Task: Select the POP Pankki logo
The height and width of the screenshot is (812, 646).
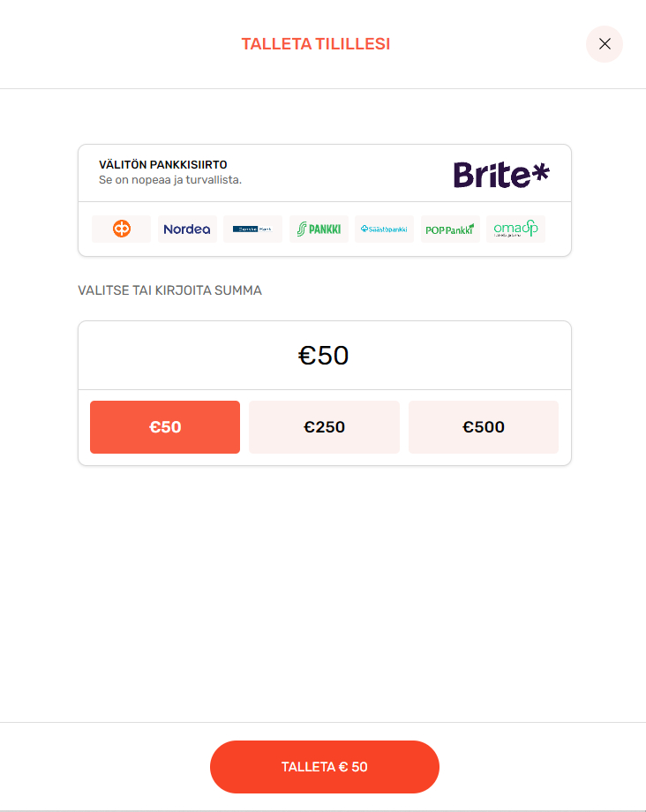Action: tap(450, 229)
